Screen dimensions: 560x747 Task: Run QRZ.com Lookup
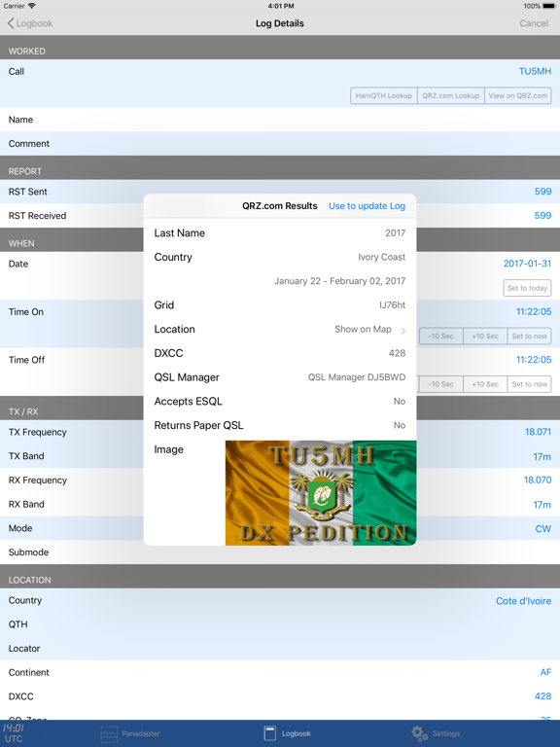pos(451,95)
